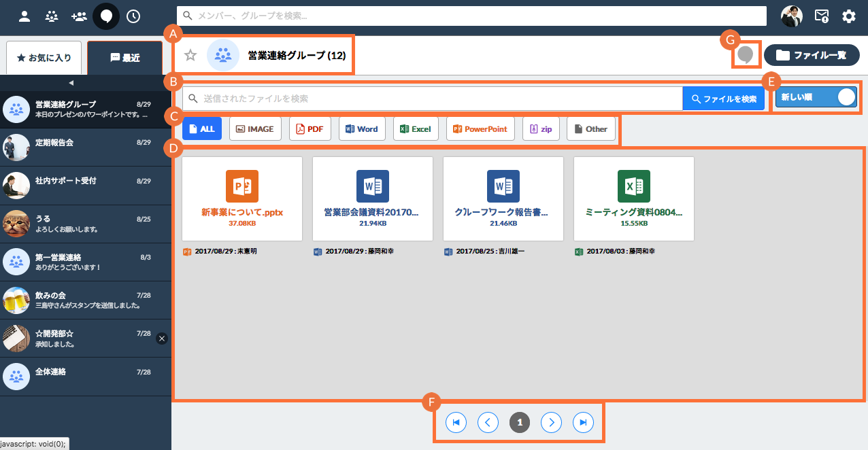
Task: Go to the next page of files
Action: click(551, 423)
